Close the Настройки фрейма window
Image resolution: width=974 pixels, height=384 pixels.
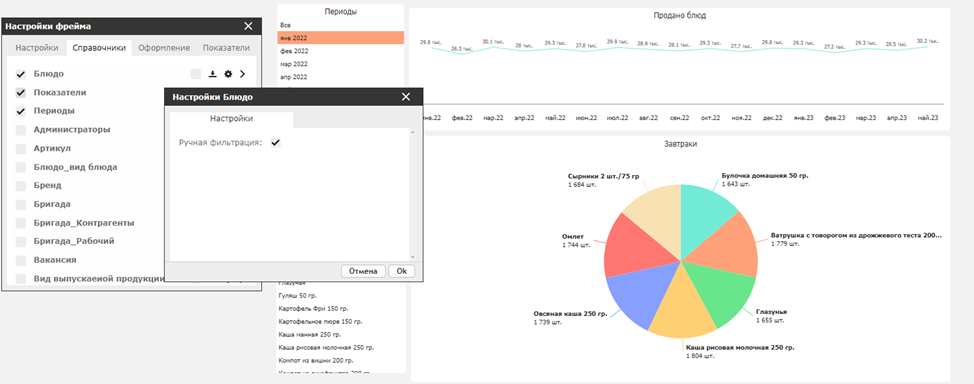point(248,26)
